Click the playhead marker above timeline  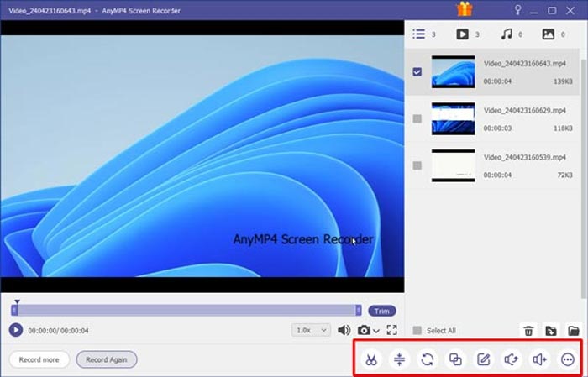[17, 301]
